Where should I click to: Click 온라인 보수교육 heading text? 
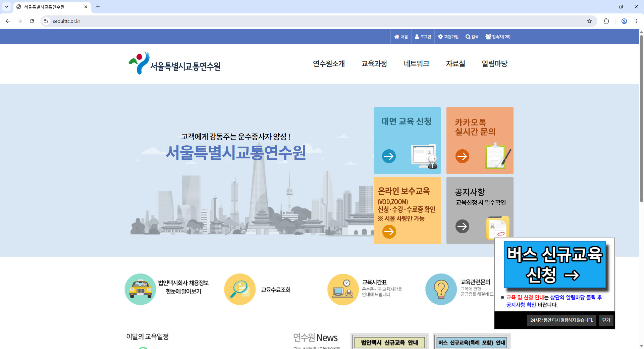[x=404, y=191]
